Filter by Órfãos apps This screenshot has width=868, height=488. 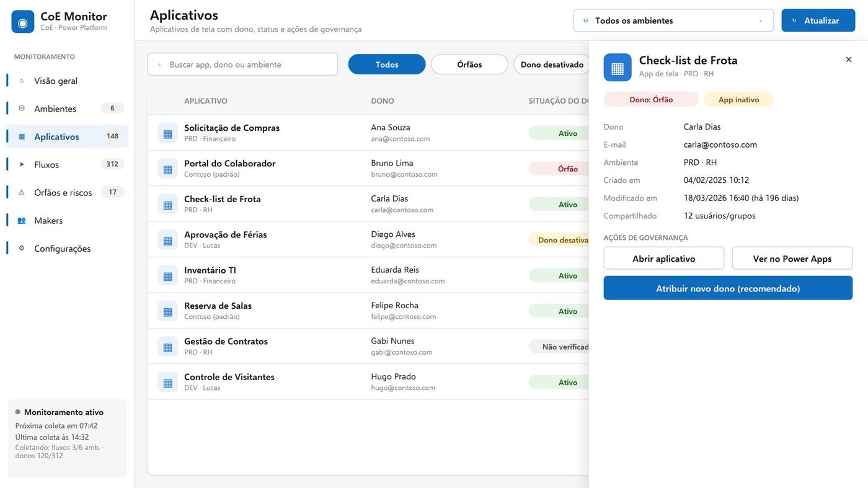[x=469, y=64]
